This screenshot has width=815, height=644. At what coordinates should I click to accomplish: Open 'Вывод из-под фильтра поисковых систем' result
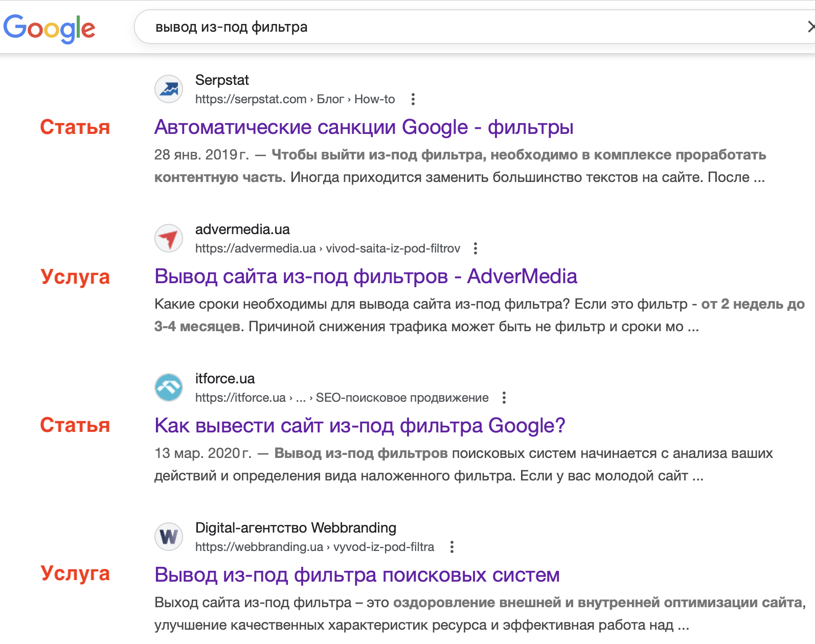tap(357, 575)
